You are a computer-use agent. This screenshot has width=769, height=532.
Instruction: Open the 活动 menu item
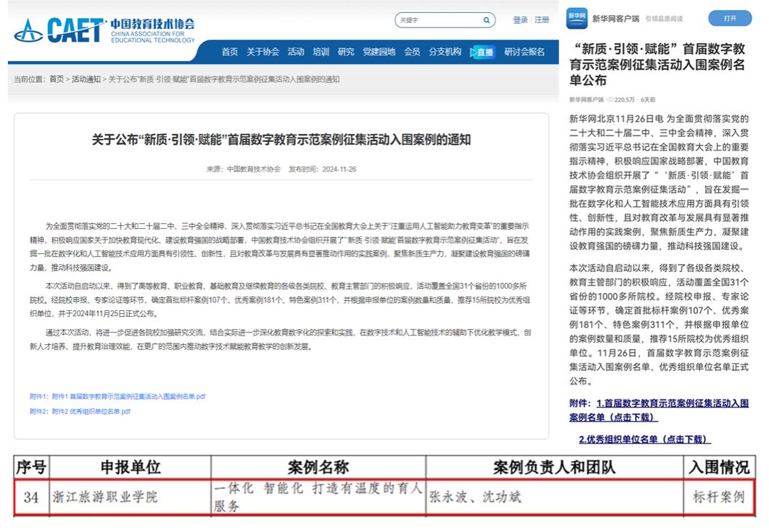[296, 52]
